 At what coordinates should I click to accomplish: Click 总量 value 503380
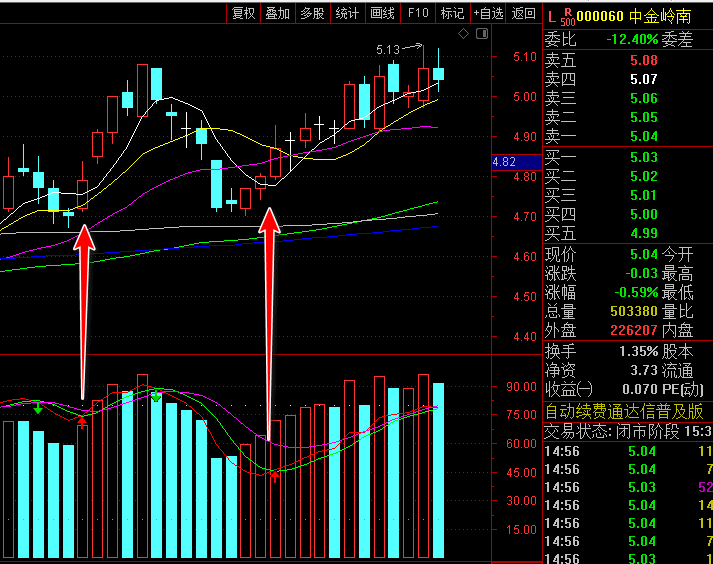point(634,312)
